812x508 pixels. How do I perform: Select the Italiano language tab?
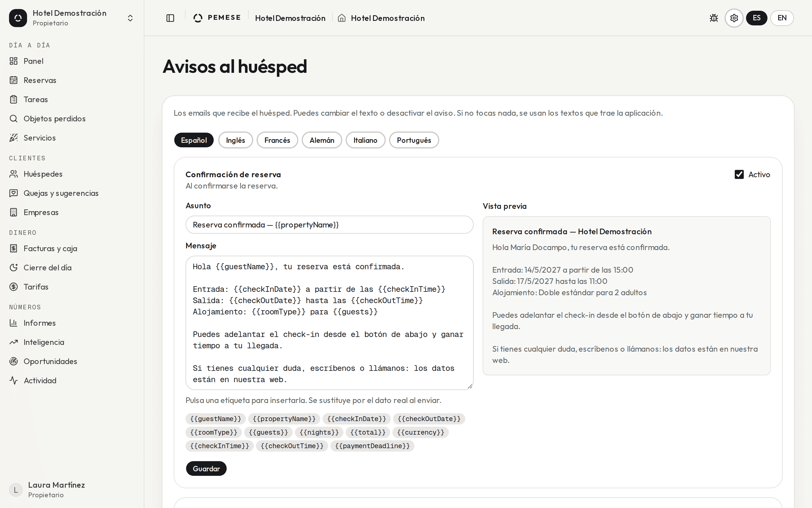tap(365, 140)
